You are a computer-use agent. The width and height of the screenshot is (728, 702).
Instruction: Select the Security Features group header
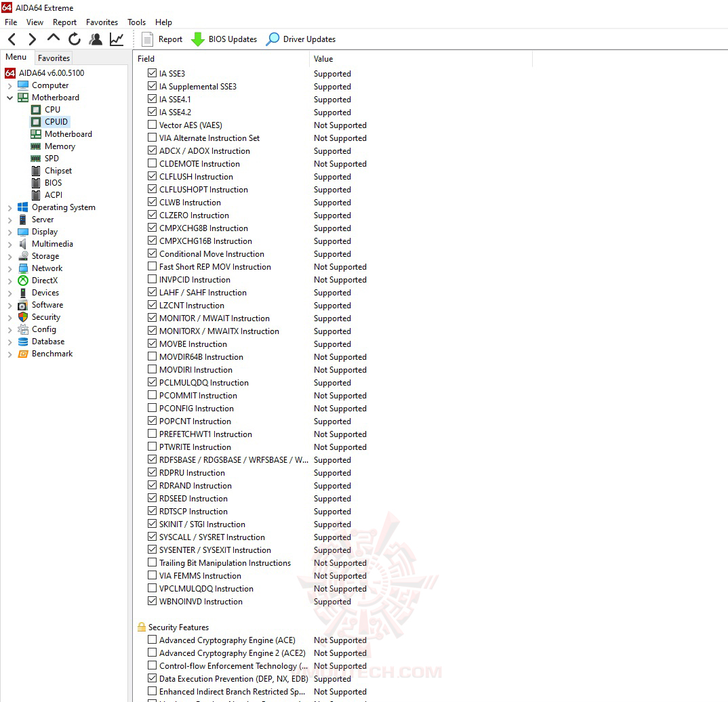178,627
